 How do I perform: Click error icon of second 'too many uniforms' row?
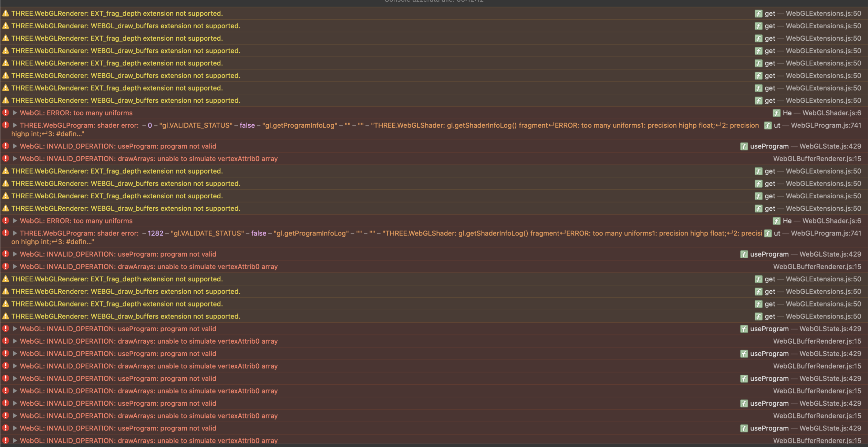click(6, 221)
